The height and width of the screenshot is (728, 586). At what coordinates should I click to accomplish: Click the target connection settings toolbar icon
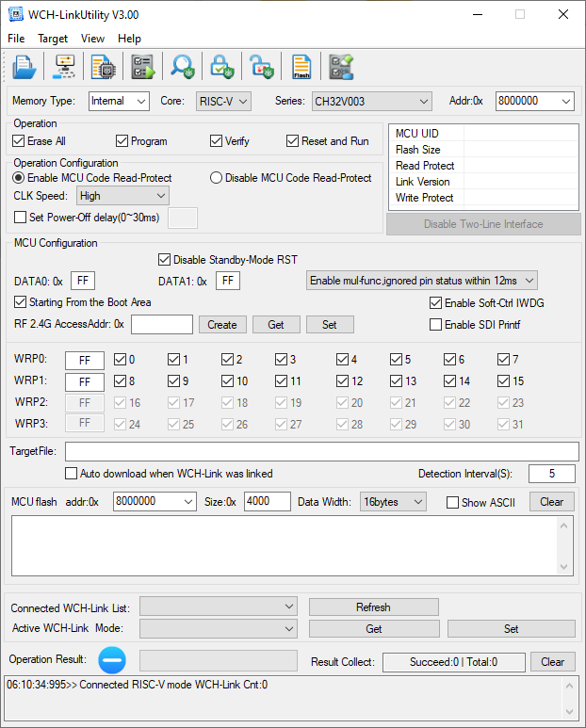(x=64, y=67)
